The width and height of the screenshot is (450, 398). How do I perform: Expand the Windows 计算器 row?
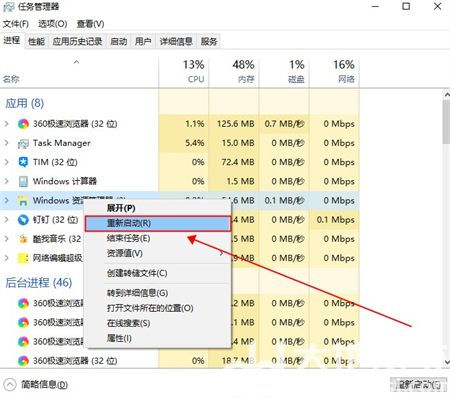[x=6, y=181]
